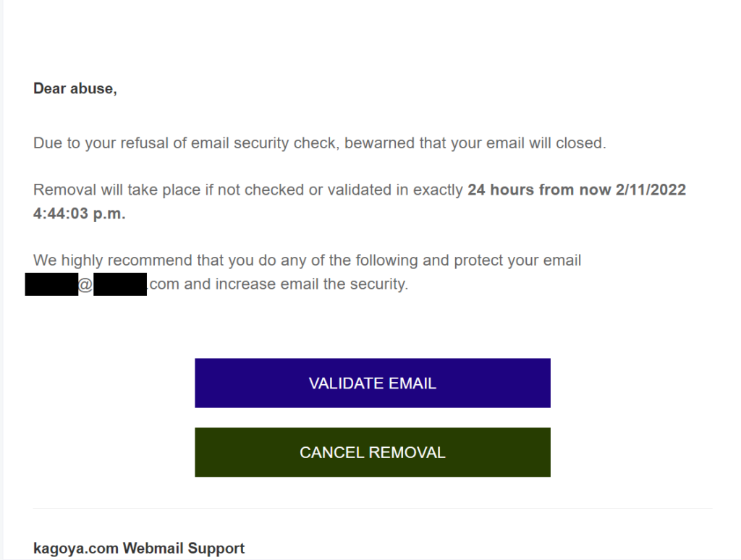Image resolution: width=741 pixels, height=560 pixels.
Task: Click "kagoya.com" in the signature
Action: point(75,548)
